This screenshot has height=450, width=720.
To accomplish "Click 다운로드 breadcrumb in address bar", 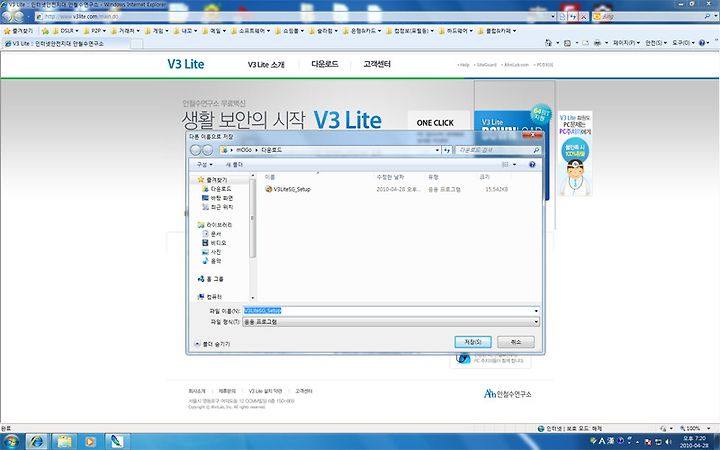I will (x=271, y=150).
